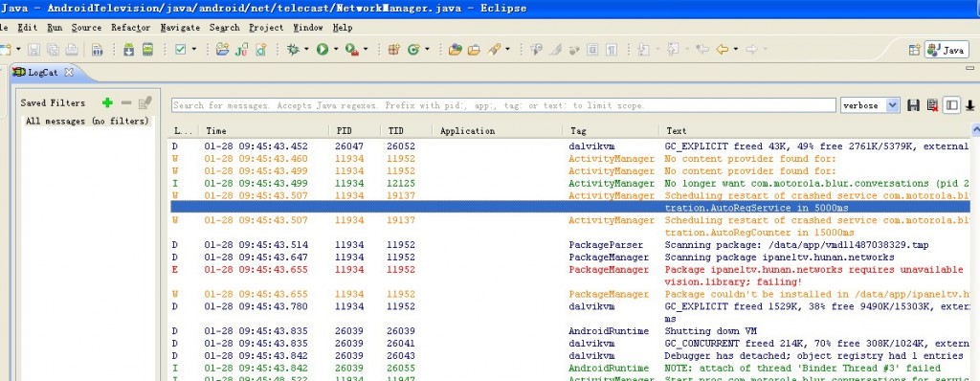Click the Open Perspective icon

[x=914, y=50]
